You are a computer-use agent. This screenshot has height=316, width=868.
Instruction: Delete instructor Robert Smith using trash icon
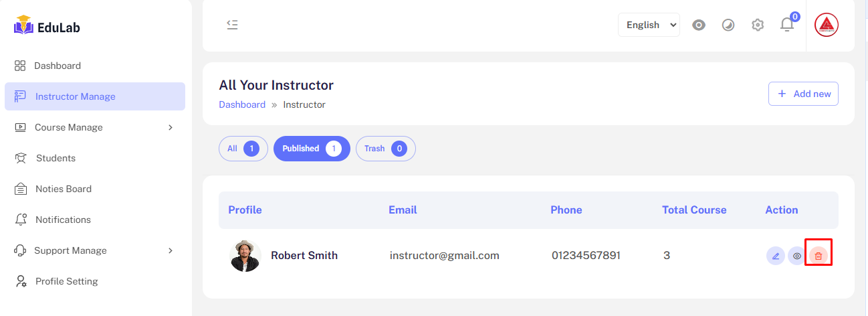point(819,256)
